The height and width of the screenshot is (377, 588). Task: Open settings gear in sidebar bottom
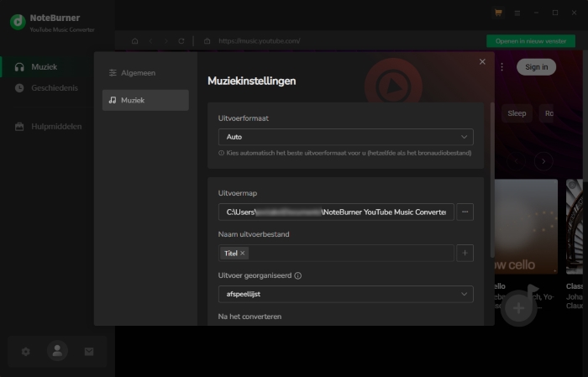coord(25,352)
